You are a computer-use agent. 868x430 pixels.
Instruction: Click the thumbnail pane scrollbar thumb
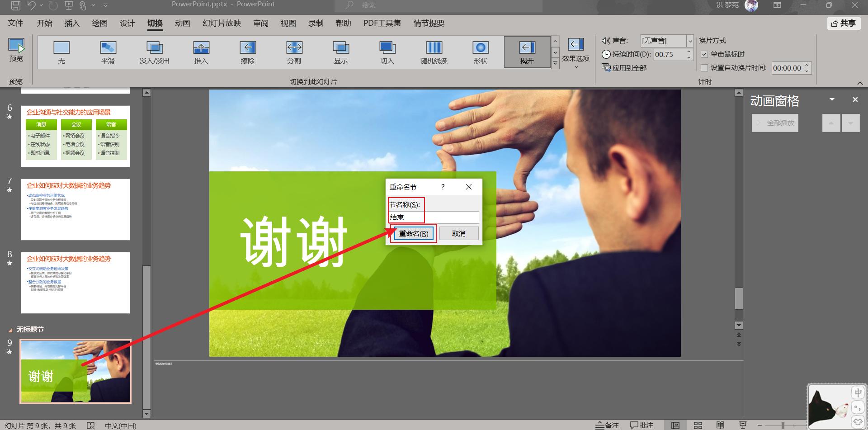click(x=146, y=337)
